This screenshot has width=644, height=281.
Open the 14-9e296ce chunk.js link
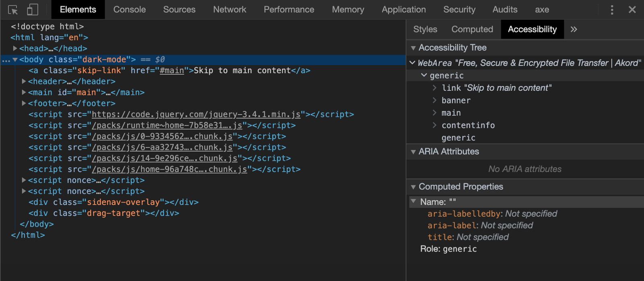[x=165, y=158]
